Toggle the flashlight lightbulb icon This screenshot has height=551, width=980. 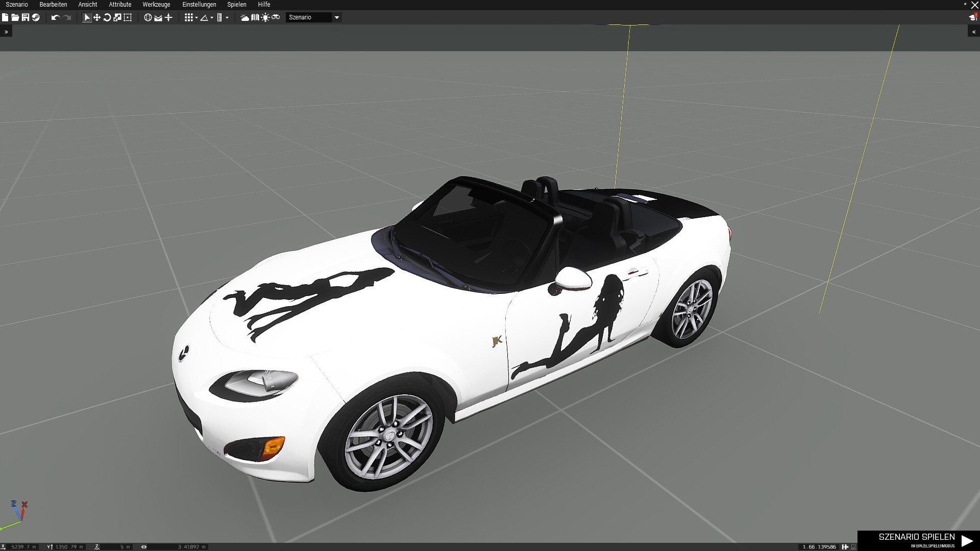(x=265, y=17)
